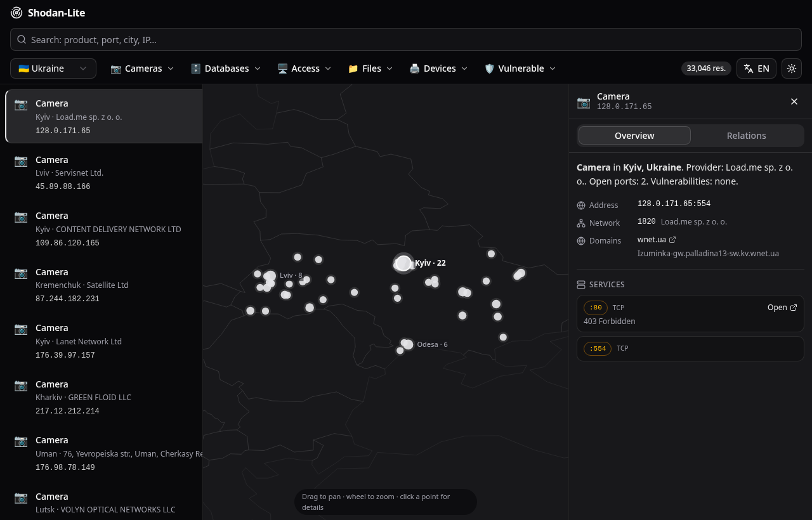Expand the Devices filter dropdown
Image resolution: width=812 pixels, height=520 pixels.
coord(439,68)
